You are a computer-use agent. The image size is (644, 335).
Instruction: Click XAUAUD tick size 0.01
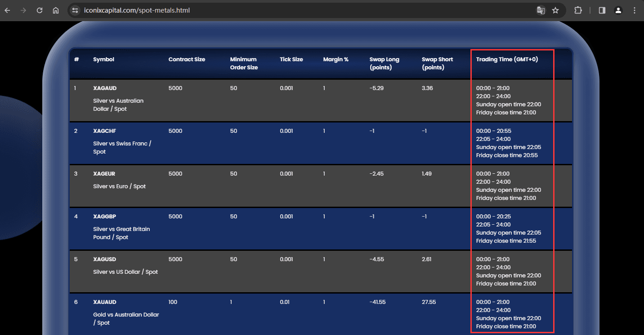click(x=285, y=302)
